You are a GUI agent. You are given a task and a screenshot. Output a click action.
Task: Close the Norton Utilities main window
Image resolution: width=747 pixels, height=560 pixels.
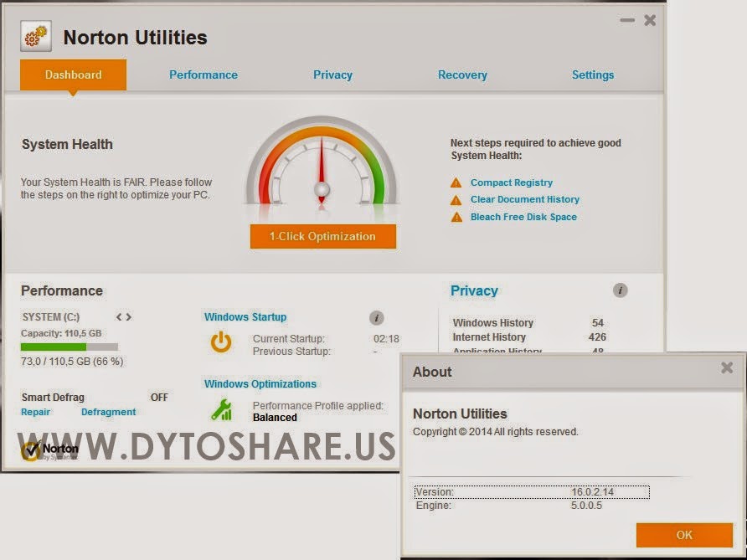[650, 20]
